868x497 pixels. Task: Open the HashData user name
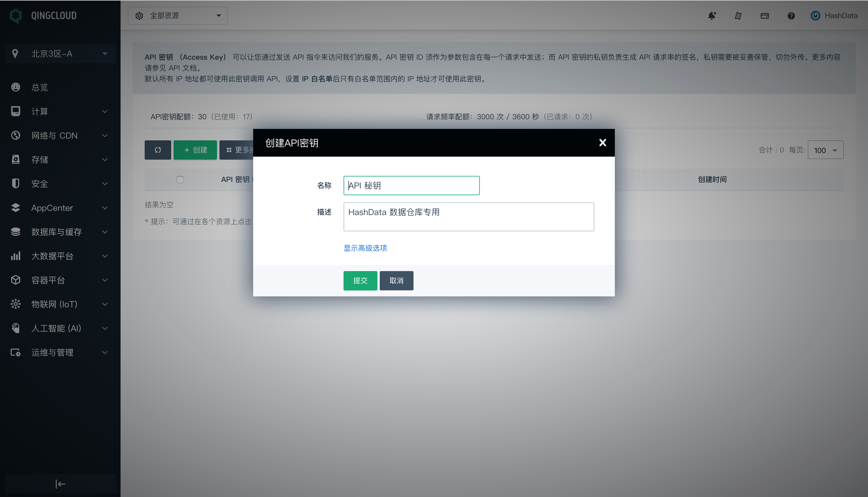[841, 16]
